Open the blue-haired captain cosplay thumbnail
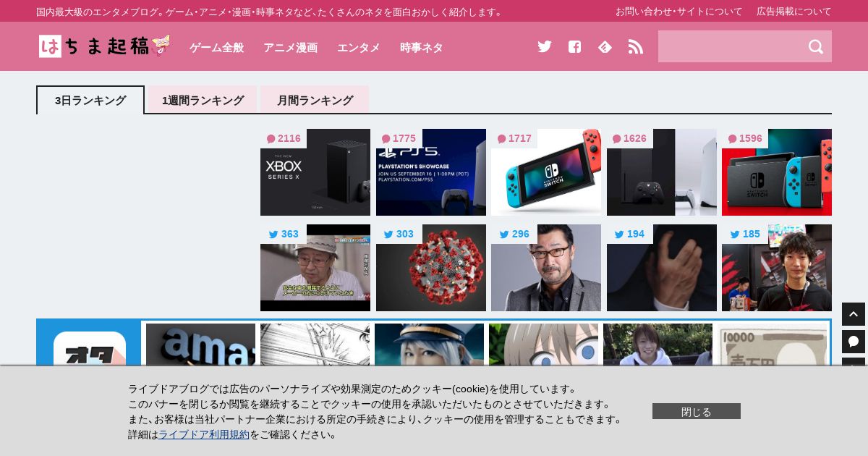The height and width of the screenshot is (456, 868). pyautogui.click(x=429, y=345)
